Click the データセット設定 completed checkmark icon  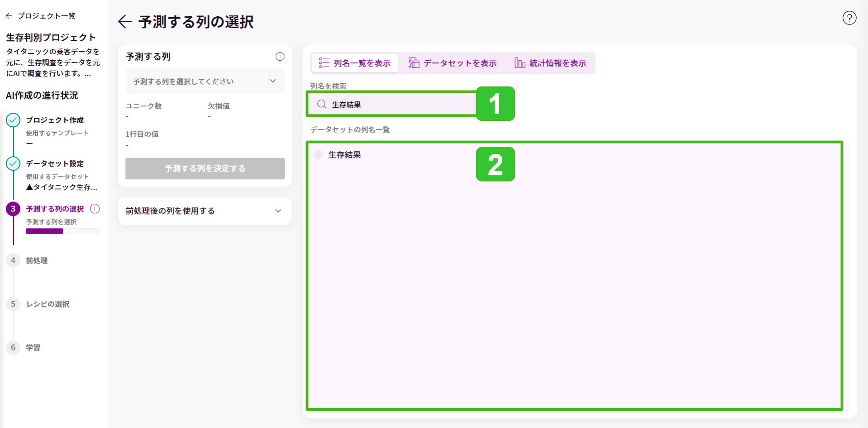pos(13,164)
